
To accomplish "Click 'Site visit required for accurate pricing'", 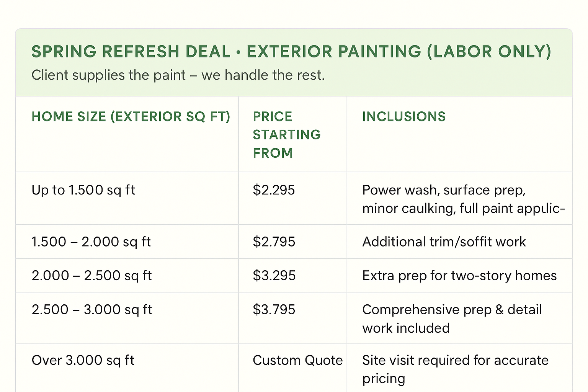I will (456, 369).
